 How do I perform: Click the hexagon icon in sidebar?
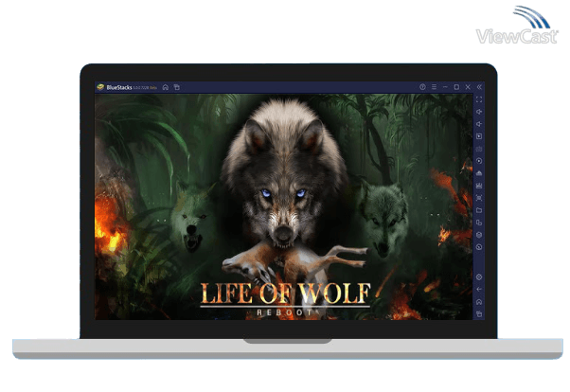[x=479, y=235]
